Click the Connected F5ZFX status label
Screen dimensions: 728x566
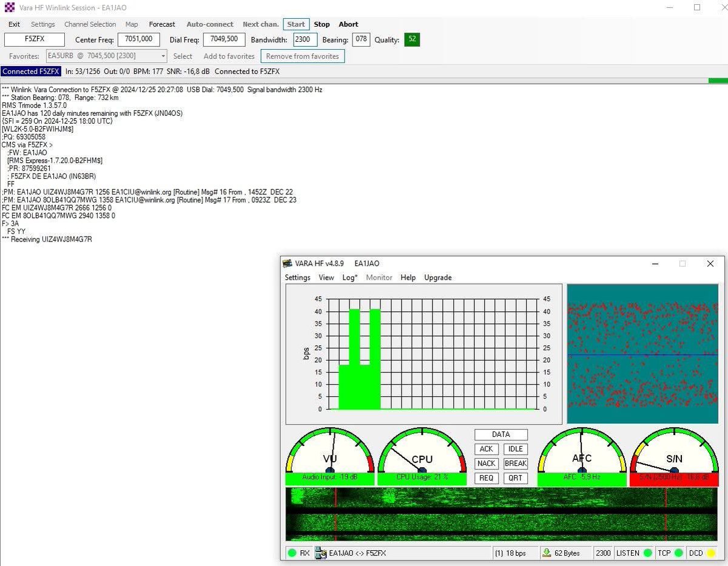pos(31,71)
